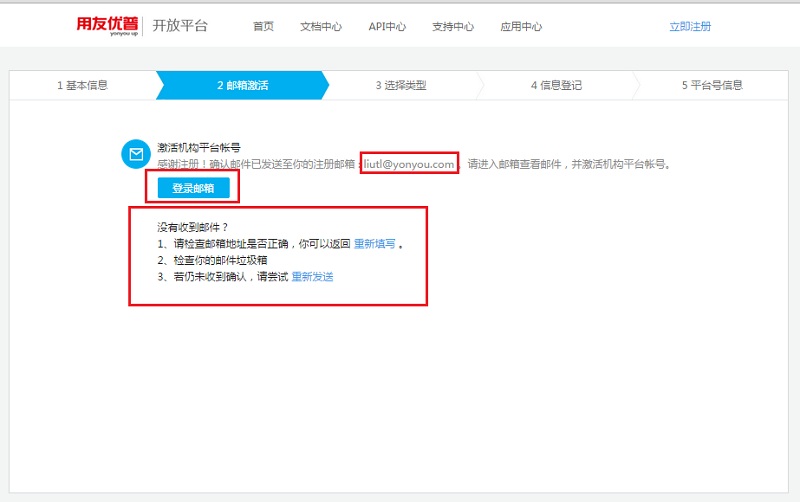Click the 登录邮箱 button
The height and width of the screenshot is (502, 800).
pos(193,188)
